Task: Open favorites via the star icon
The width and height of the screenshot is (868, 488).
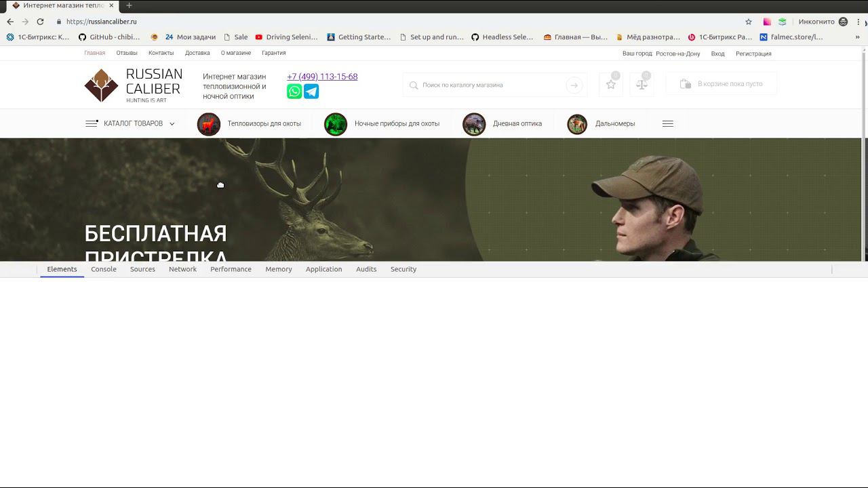Action: 611,85
